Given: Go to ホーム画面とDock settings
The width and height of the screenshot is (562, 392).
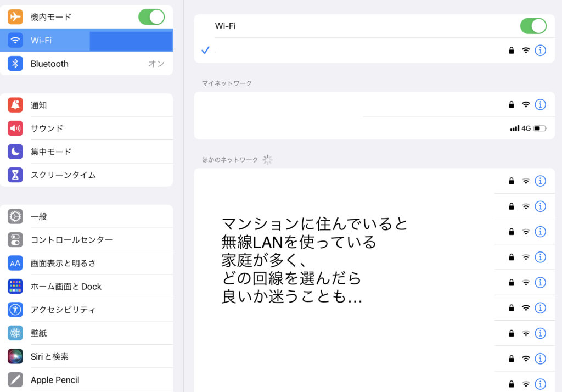Looking at the screenshot, I should pos(66,287).
